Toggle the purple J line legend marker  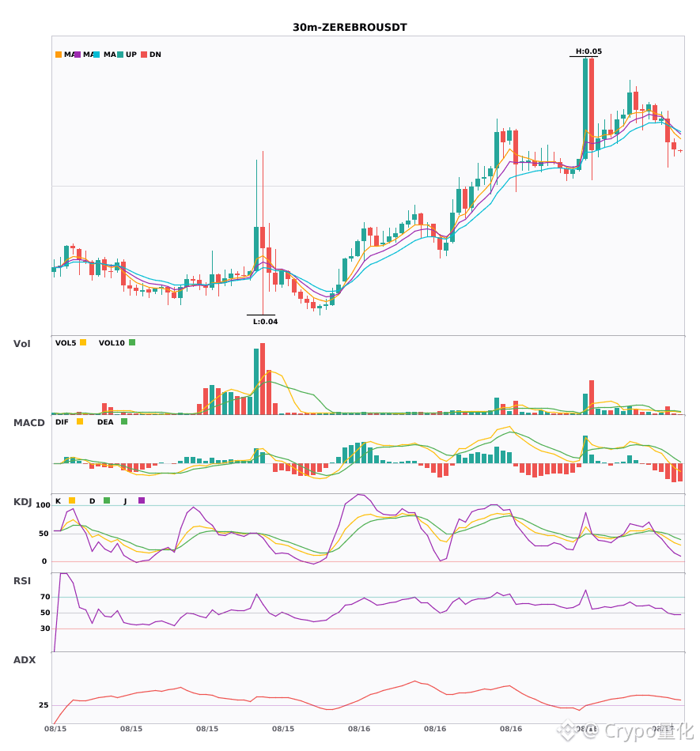point(142,500)
